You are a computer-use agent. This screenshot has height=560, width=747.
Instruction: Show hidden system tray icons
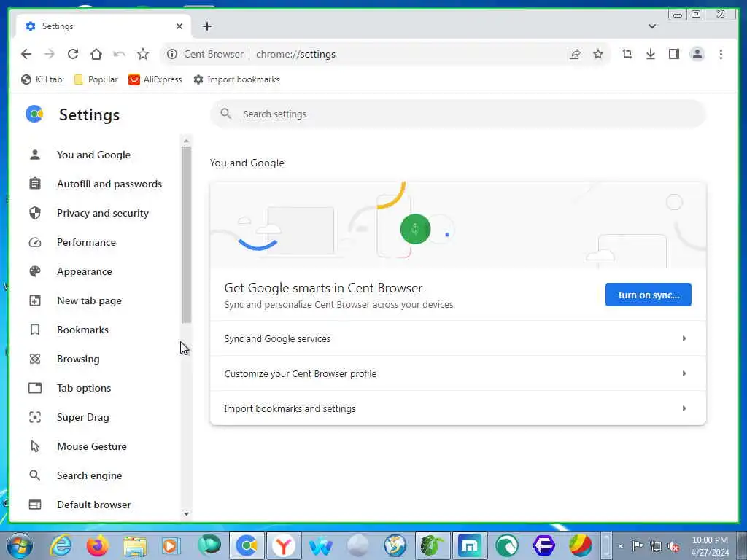pos(620,546)
